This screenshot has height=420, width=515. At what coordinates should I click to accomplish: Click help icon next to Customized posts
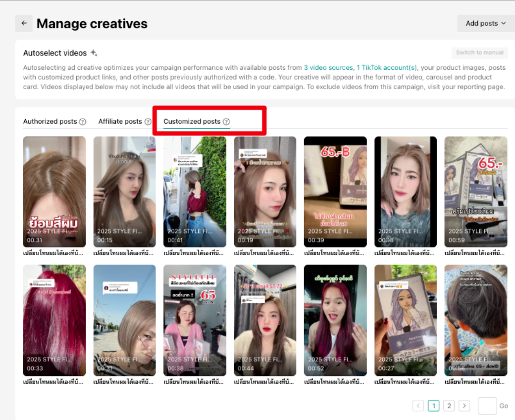[x=226, y=122]
